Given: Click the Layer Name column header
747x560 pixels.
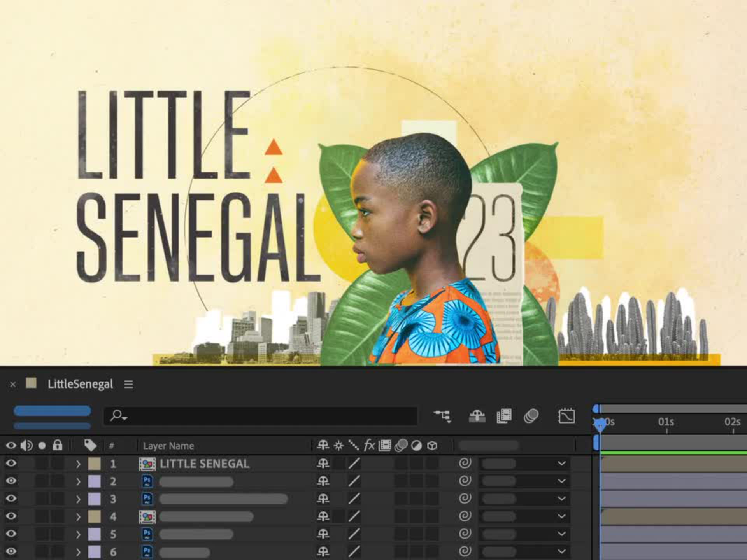Looking at the screenshot, I should 168,446.
